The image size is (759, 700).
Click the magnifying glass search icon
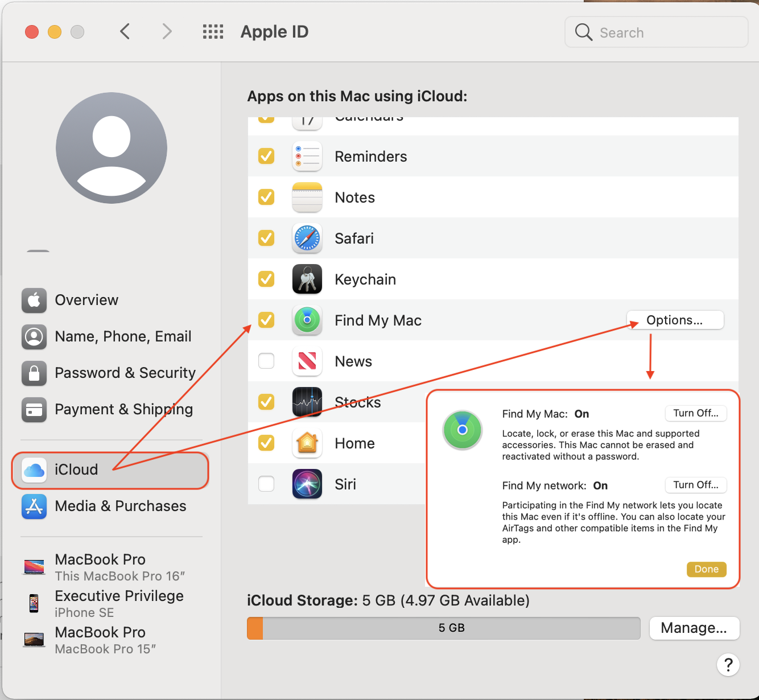click(x=584, y=32)
